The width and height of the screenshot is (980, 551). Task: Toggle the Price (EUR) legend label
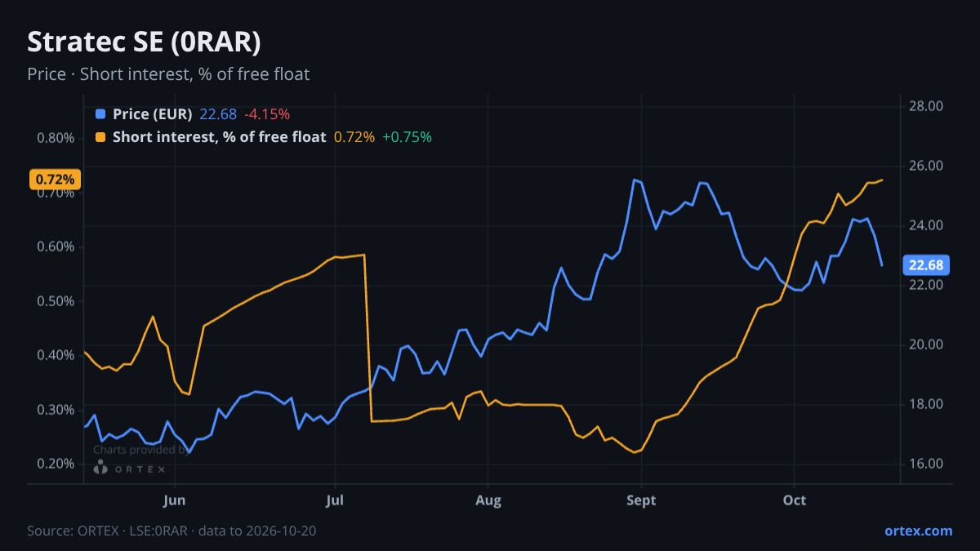tap(152, 114)
